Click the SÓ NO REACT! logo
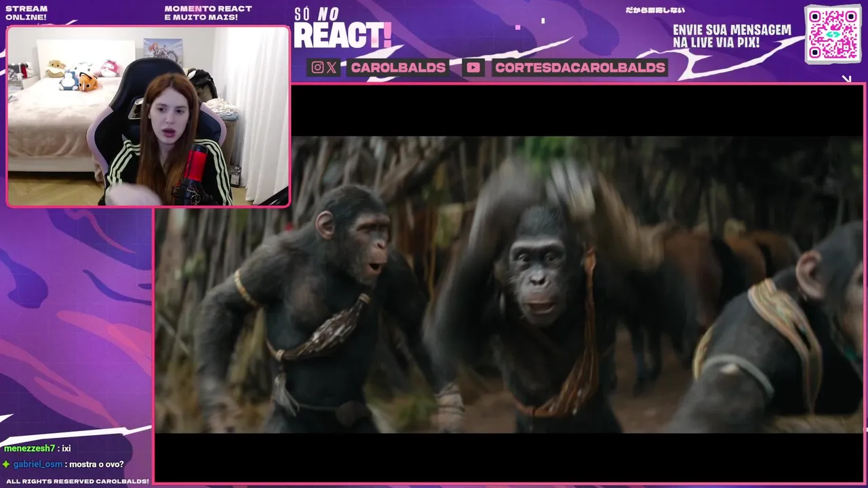The width and height of the screenshot is (868, 488). point(342,28)
